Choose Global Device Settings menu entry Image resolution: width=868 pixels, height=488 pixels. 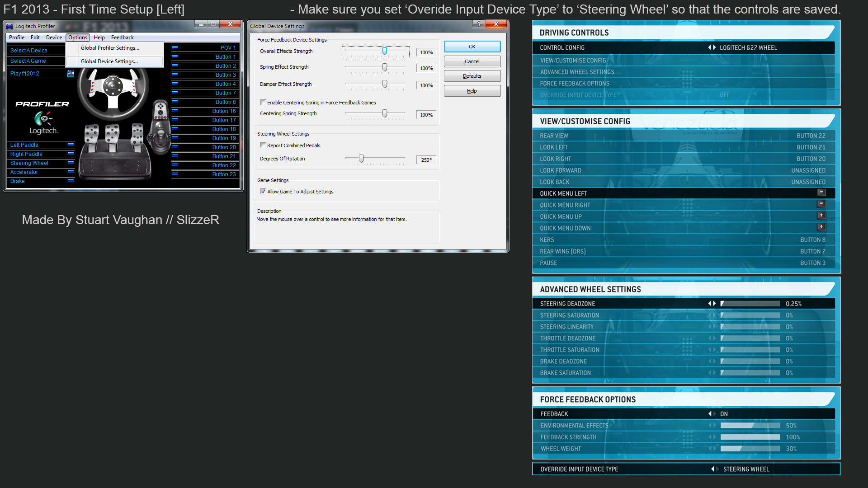point(109,61)
